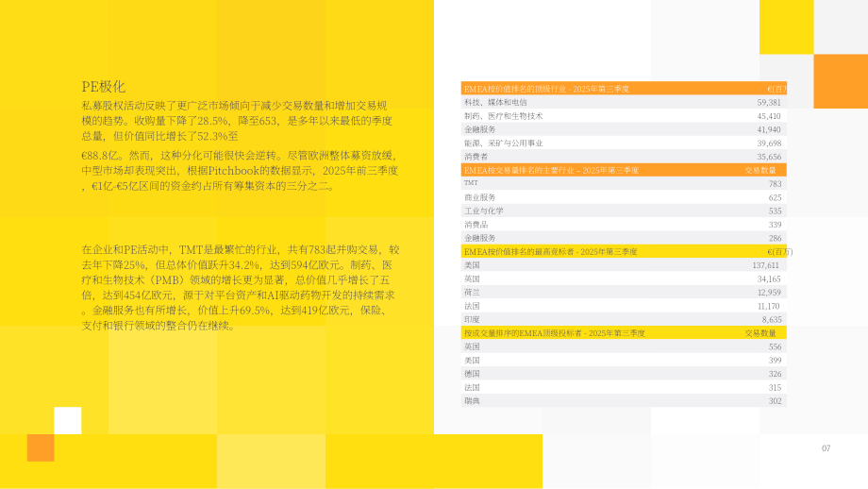This screenshot has width=868, height=489.
Task: Click the row '科技、媒体和电信'
Action: (624, 102)
